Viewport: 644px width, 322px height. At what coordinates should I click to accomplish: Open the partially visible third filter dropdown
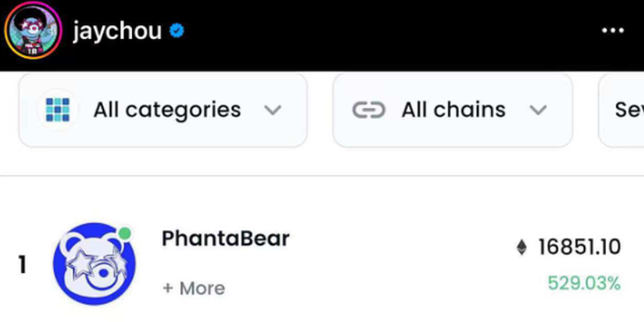[623, 110]
